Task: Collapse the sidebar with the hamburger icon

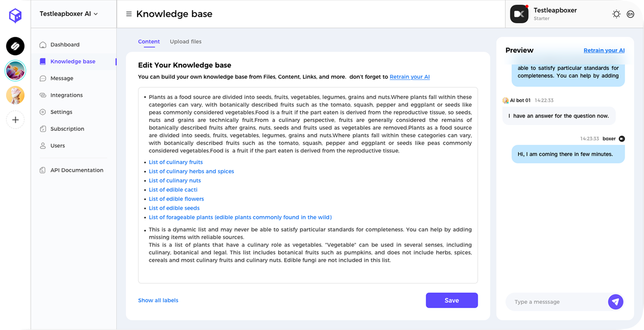Action: pos(129,14)
